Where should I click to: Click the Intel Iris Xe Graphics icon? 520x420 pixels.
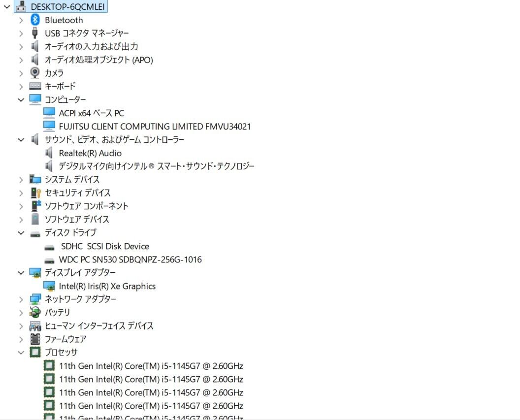tap(49, 286)
